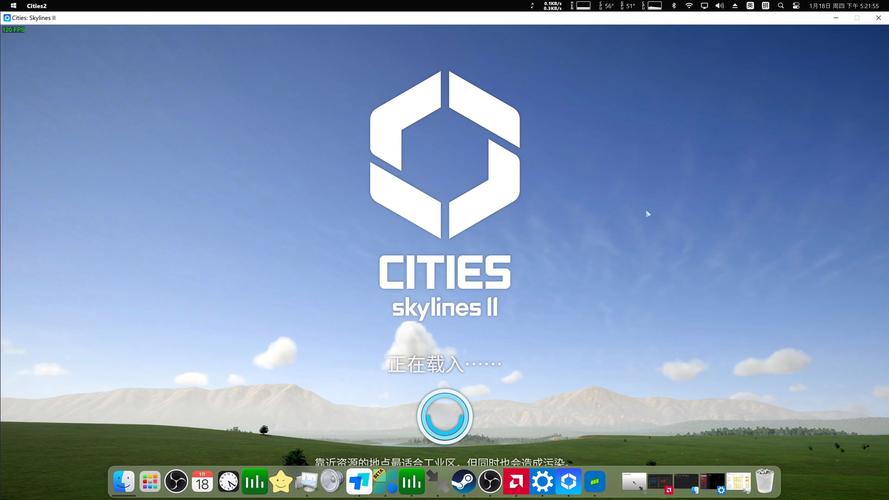Click the Cities: Skylines II window title

click(x=33, y=18)
